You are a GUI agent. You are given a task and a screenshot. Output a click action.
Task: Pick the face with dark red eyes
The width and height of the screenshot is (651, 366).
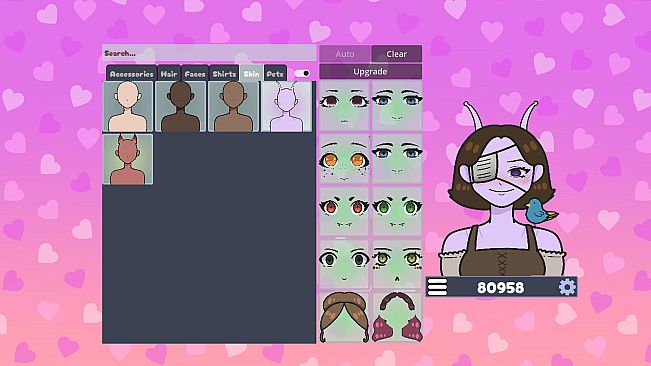pos(344,106)
